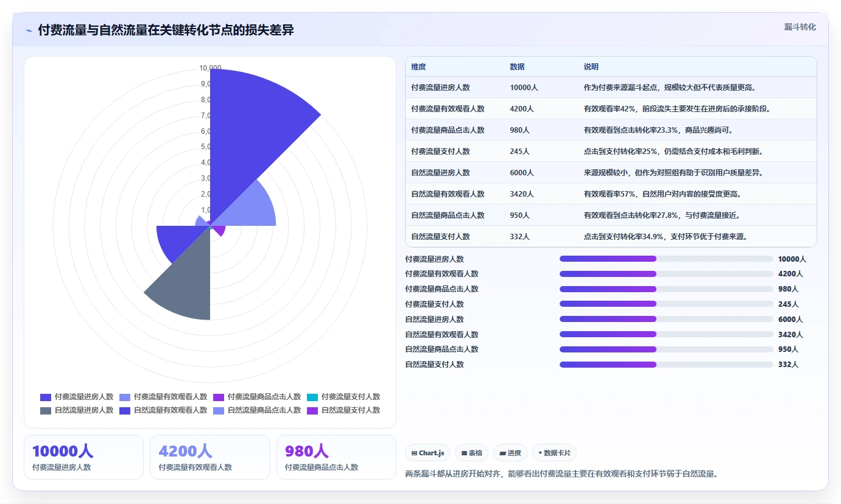Click the grey legend swatch for 自然流量进房人数
Screen dimensions: 841x504
coord(46,410)
